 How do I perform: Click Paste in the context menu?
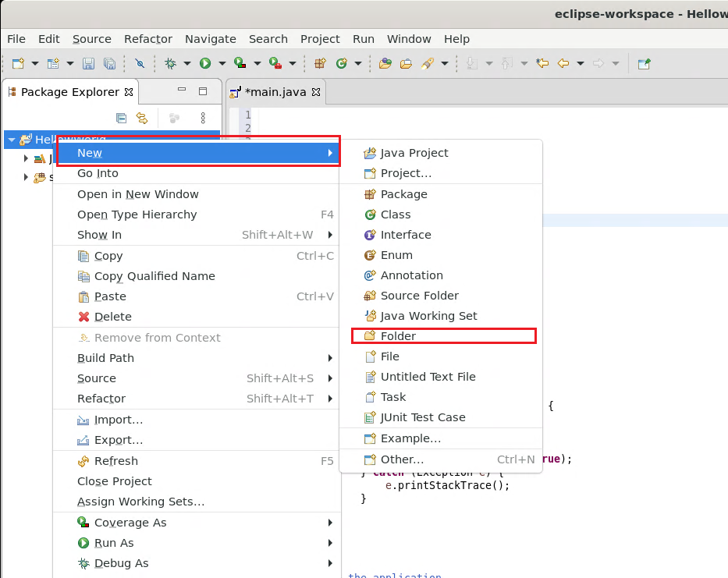[197, 296]
